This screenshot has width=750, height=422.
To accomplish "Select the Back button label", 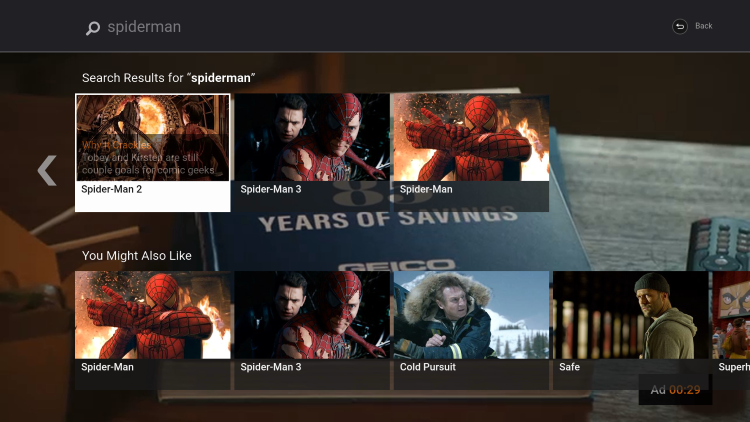I will click(x=704, y=26).
